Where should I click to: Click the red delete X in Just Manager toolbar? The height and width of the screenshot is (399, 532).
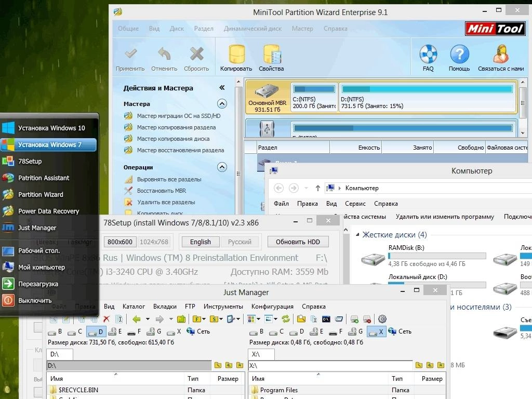point(106,319)
